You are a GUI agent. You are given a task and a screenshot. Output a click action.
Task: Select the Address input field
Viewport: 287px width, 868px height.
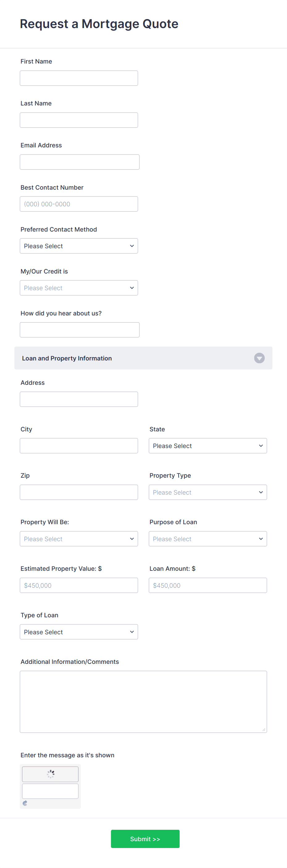pyautogui.click(x=79, y=399)
